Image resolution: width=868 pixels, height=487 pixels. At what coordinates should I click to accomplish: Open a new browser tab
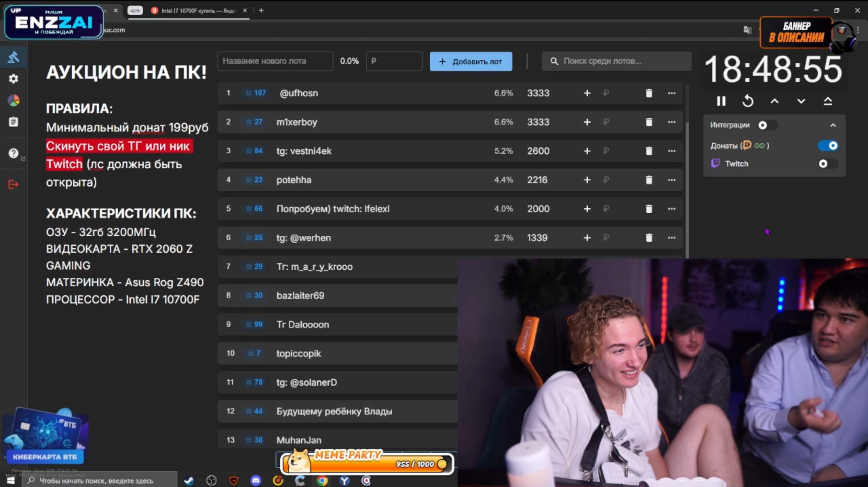point(261,11)
